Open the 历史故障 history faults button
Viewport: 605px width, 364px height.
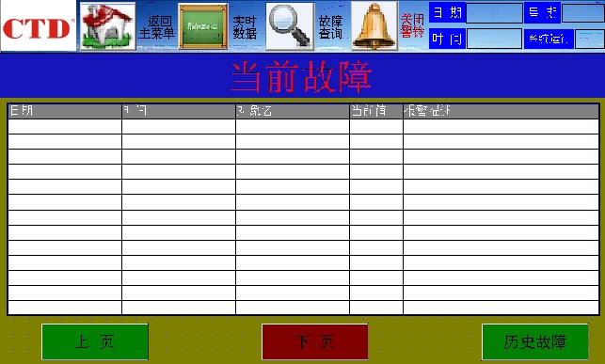coord(535,341)
